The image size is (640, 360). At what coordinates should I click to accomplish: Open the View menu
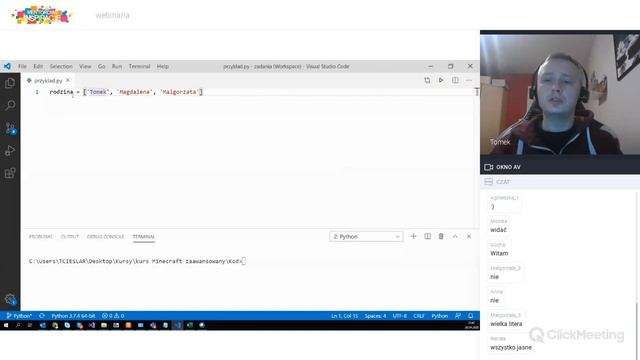pos(85,66)
